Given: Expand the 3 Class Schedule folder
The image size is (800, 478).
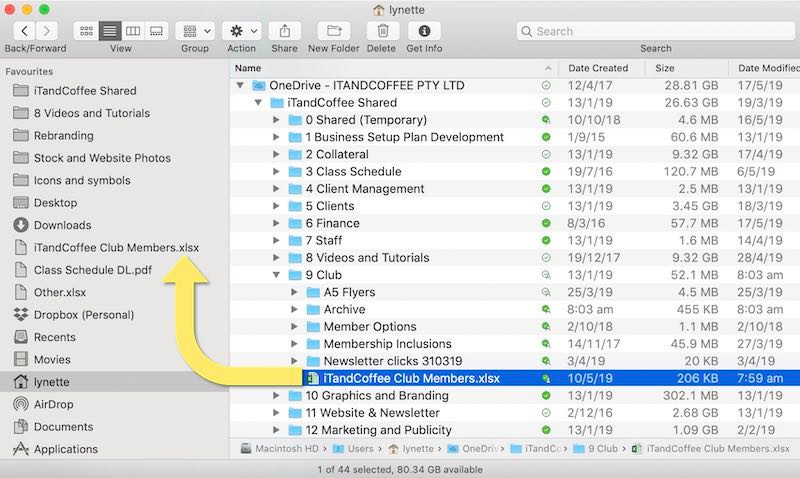Looking at the screenshot, I should (x=276, y=171).
